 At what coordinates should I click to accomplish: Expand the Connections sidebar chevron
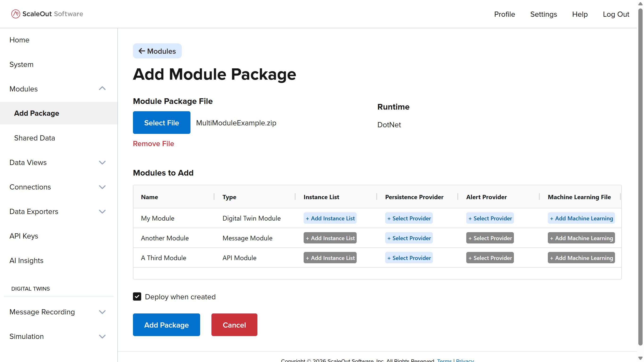point(102,187)
